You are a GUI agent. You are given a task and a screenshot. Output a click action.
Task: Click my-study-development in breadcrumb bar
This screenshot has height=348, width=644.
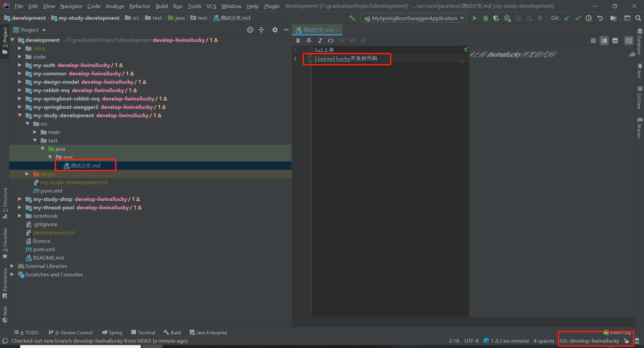click(x=89, y=18)
